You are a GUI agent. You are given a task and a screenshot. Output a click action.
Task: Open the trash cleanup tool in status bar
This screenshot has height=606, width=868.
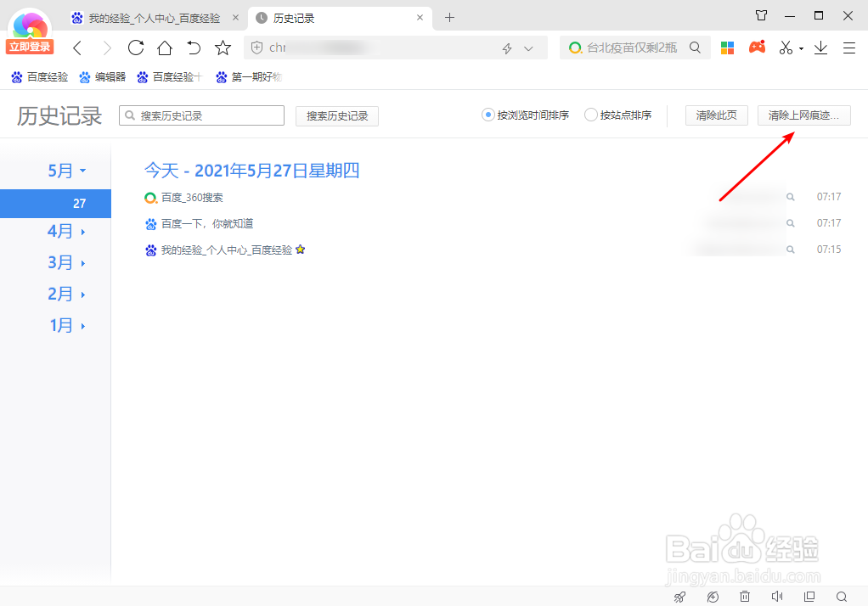tap(745, 597)
